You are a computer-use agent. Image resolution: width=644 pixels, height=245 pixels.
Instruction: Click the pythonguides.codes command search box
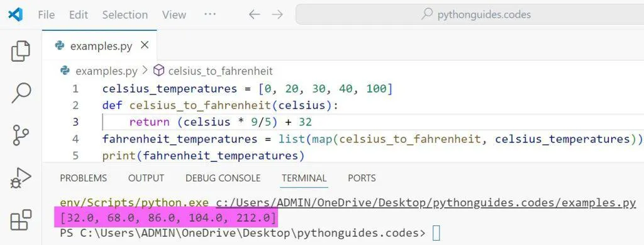click(x=470, y=14)
